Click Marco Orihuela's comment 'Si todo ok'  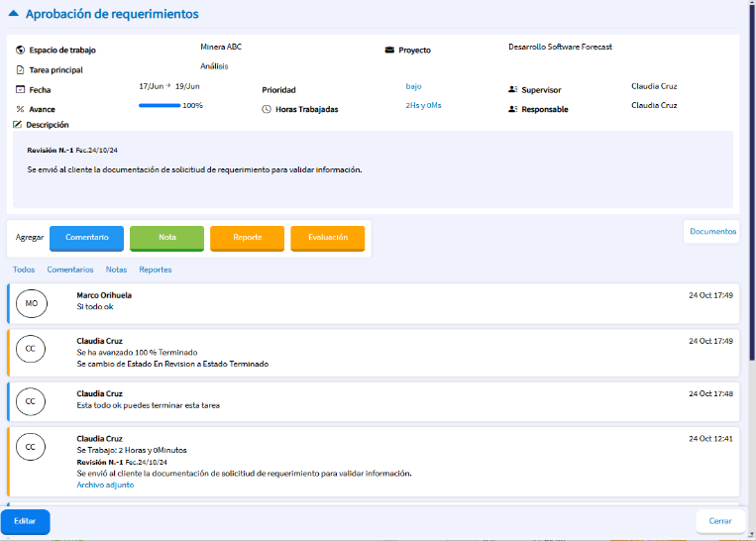95,306
